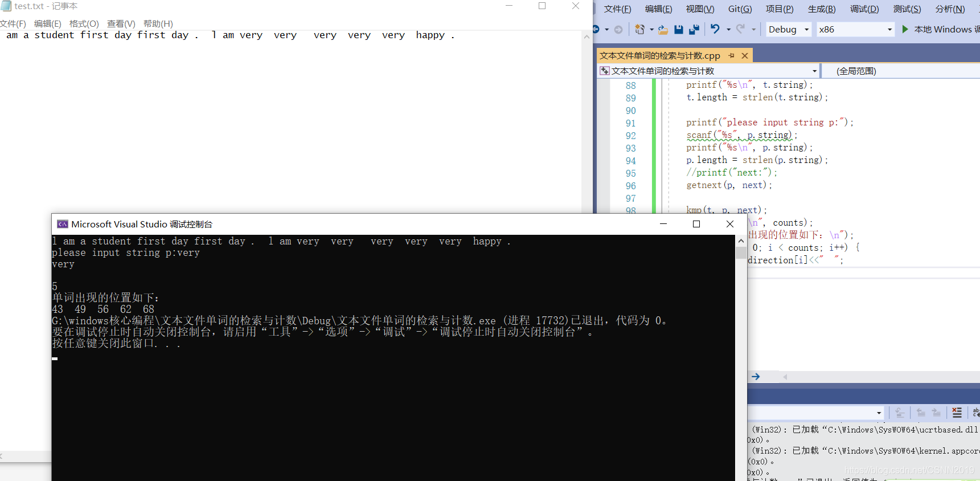Save the current file icon
Screen dimensions: 980x481
[x=679, y=29]
